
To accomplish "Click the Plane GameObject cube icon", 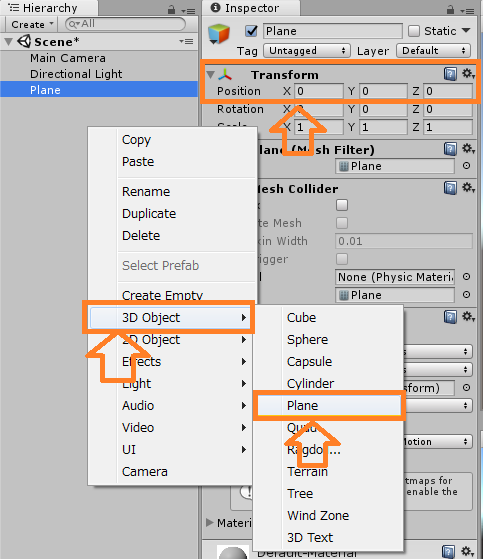I will (219, 34).
